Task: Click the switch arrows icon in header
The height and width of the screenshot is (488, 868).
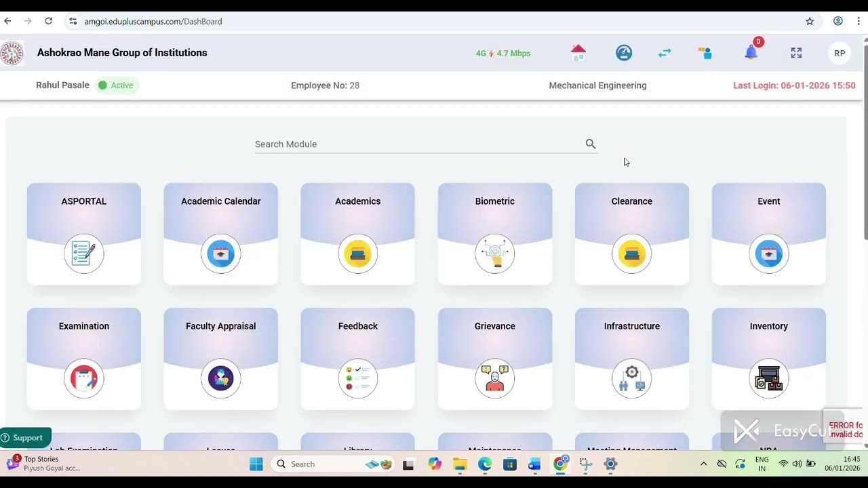Action: (665, 53)
